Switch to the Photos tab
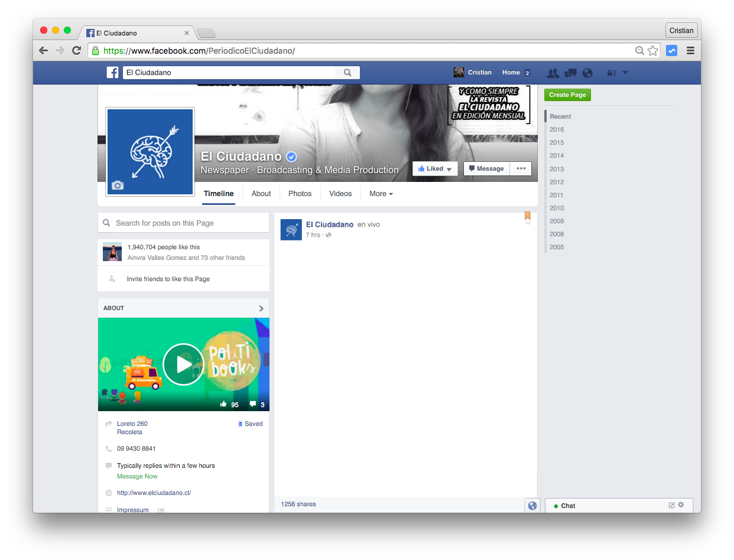734x560 pixels. [x=300, y=194]
